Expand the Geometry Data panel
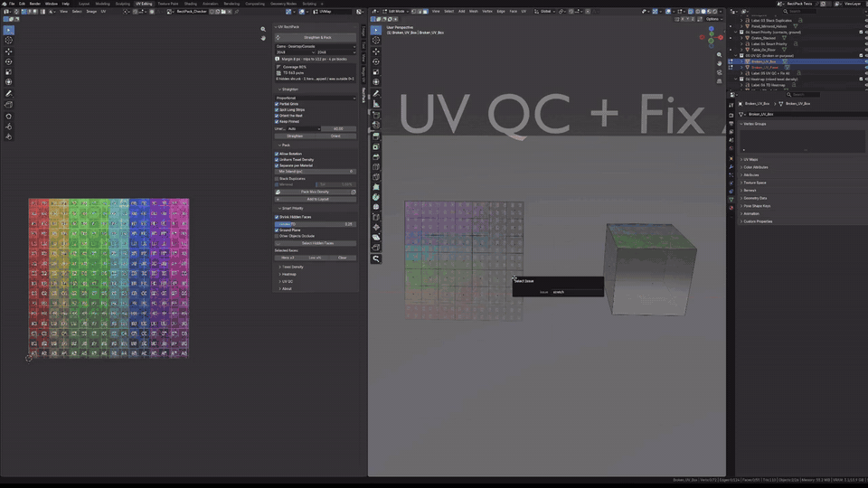 pyautogui.click(x=753, y=198)
